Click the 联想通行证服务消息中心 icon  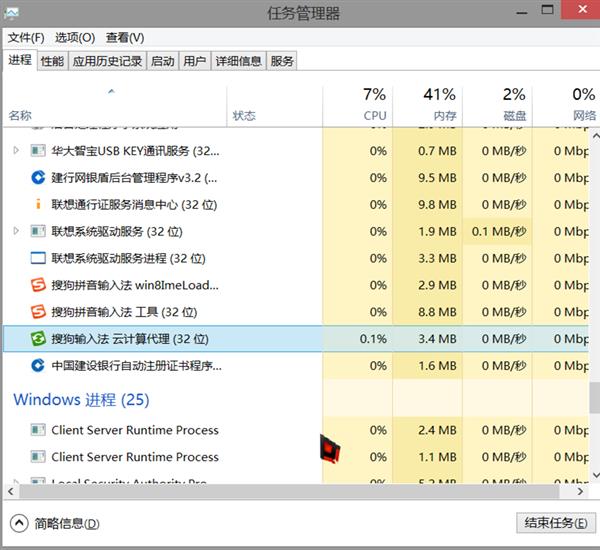click(x=38, y=204)
